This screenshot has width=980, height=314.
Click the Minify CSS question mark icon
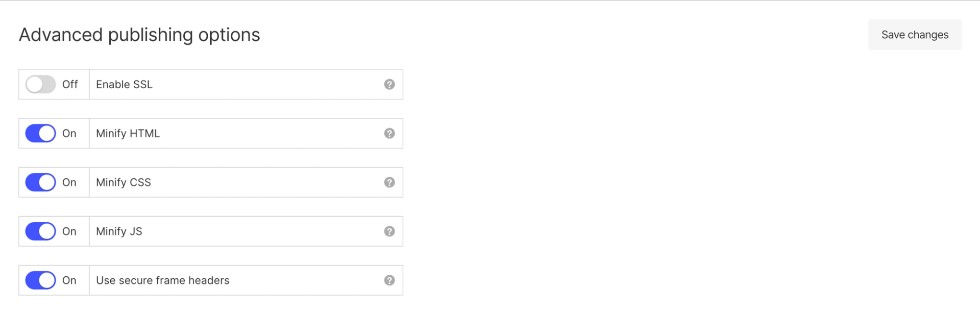coord(389,182)
